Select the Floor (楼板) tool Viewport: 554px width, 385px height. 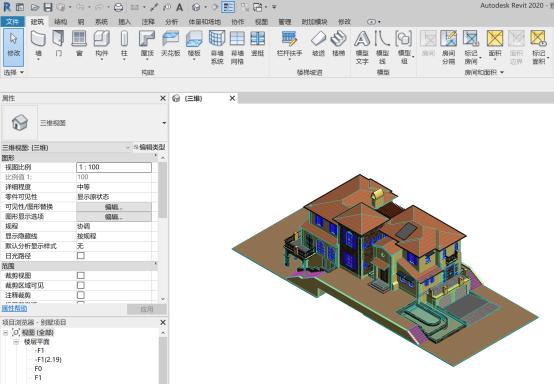coord(194,44)
